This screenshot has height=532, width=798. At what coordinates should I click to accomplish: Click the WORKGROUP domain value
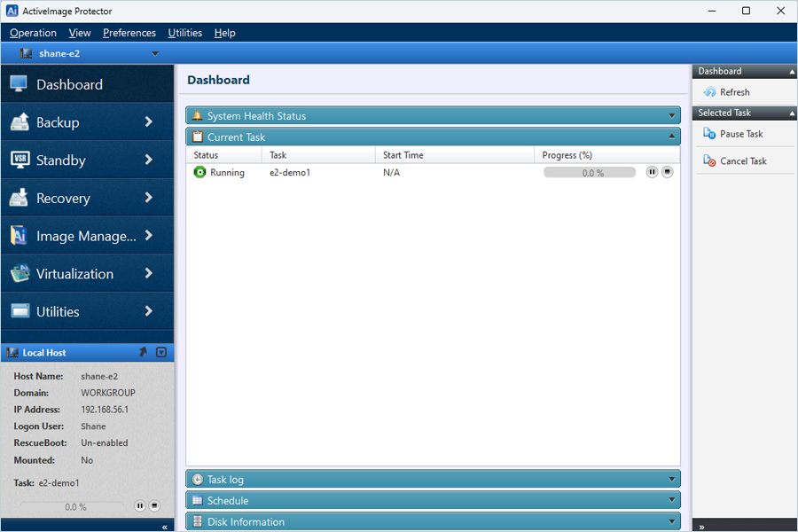(x=108, y=393)
